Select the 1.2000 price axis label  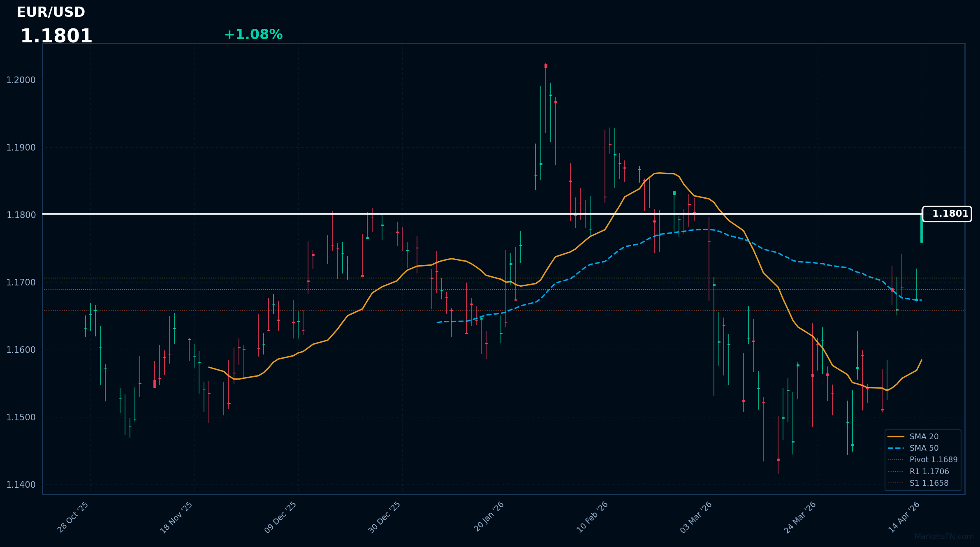tap(21, 80)
